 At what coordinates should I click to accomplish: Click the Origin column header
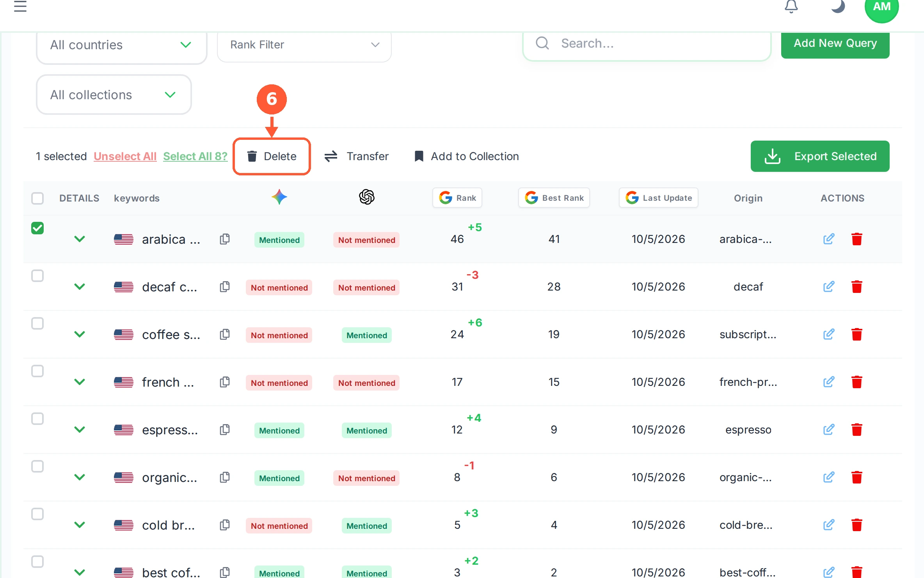coord(748,198)
